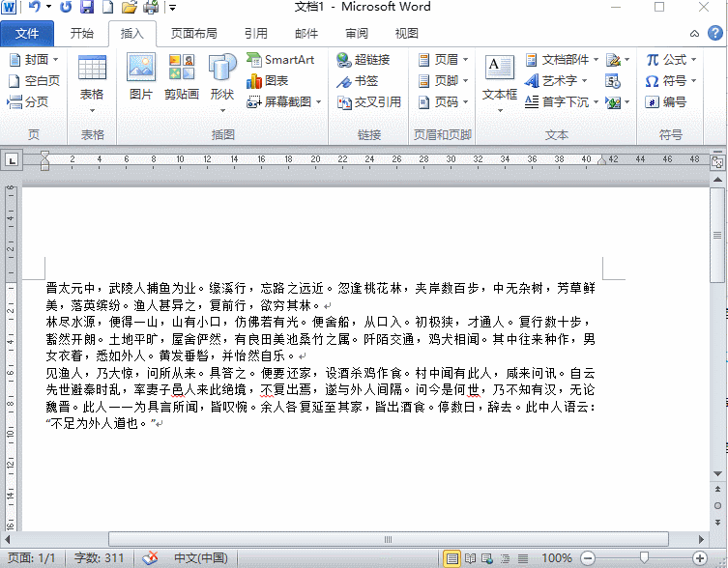Switch to the 视图 View tab
Image resolution: width=728 pixels, height=568 pixels.
coord(407,34)
